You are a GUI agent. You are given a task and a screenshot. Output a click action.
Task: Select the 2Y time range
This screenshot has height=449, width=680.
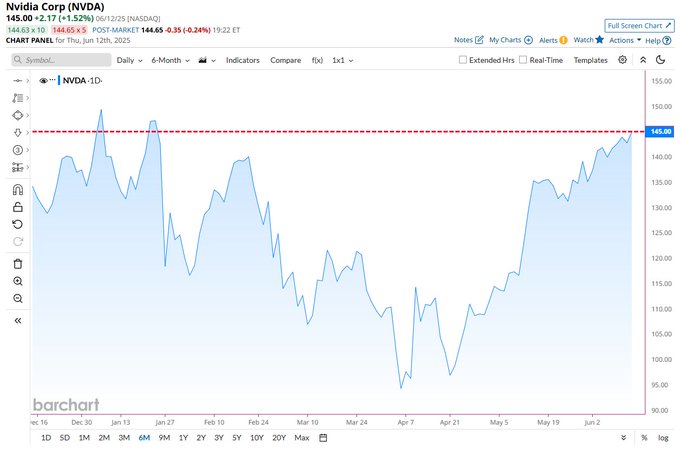(201, 438)
